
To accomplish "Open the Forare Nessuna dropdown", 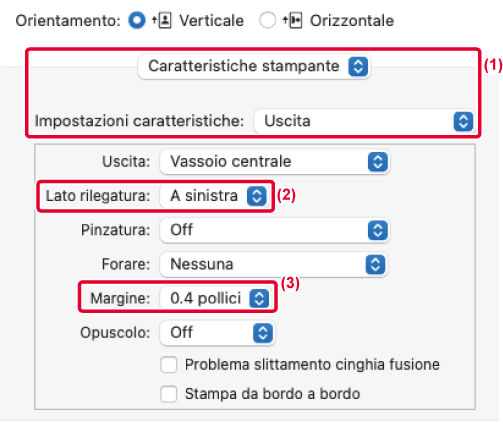I will tap(274, 265).
